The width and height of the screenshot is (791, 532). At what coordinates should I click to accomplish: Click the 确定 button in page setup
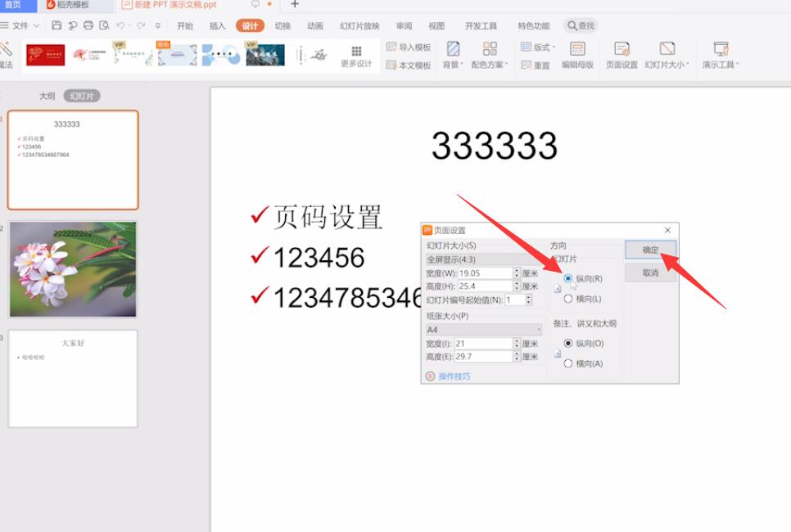coord(651,250)
